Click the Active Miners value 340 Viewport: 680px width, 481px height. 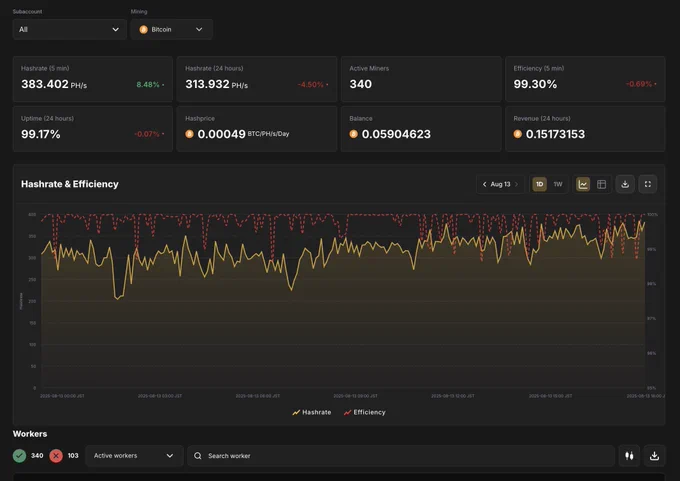360,84
